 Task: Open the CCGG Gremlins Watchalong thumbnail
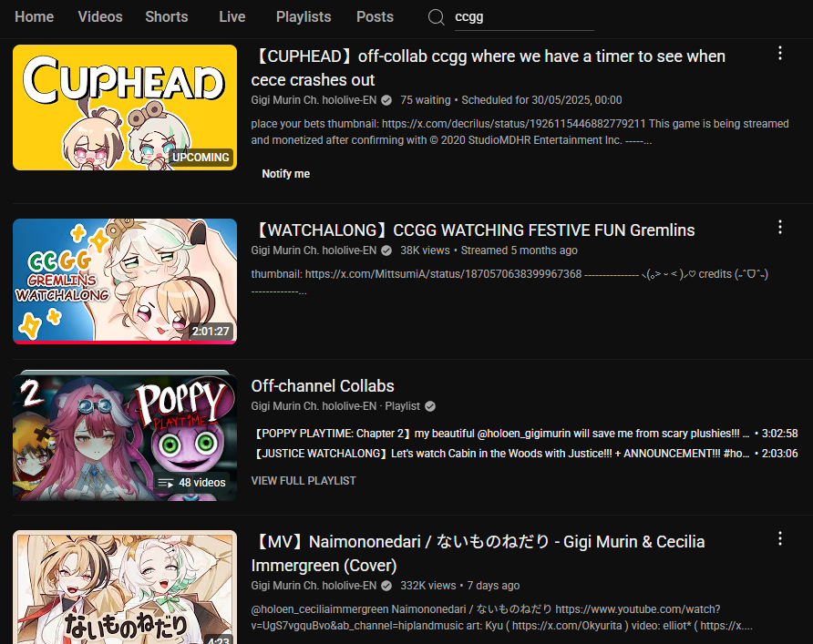pos(125,281)
